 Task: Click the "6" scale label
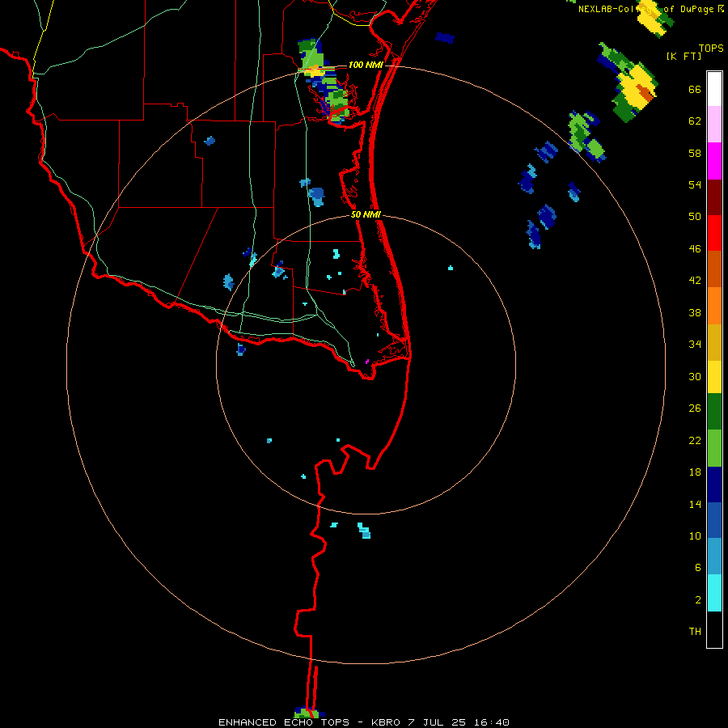point(698,568)
